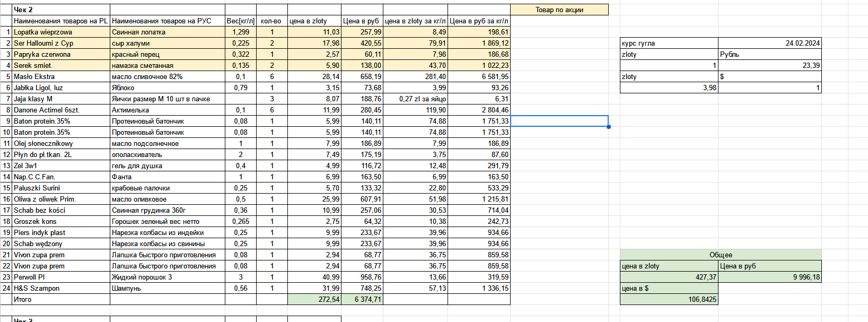This screenshot has width=868, height=322.
Task: Select the "Ser Halloumi z Cyp" cell
Action: (x=60, y=43)
